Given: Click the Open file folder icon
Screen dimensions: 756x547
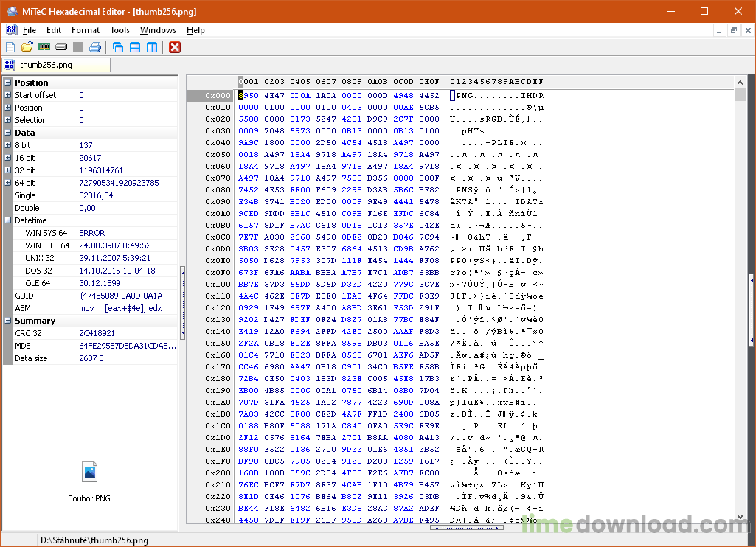Looking at the screenshot, I should tap(27, 47).
